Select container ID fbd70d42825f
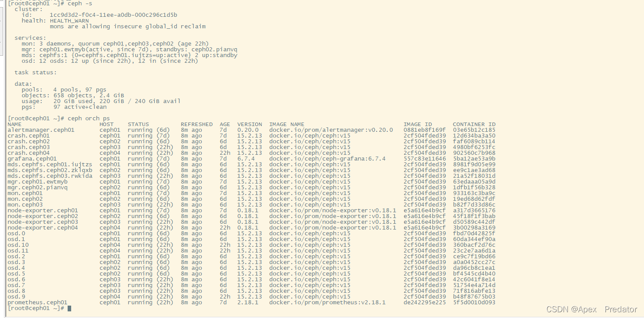 (474, 234)
